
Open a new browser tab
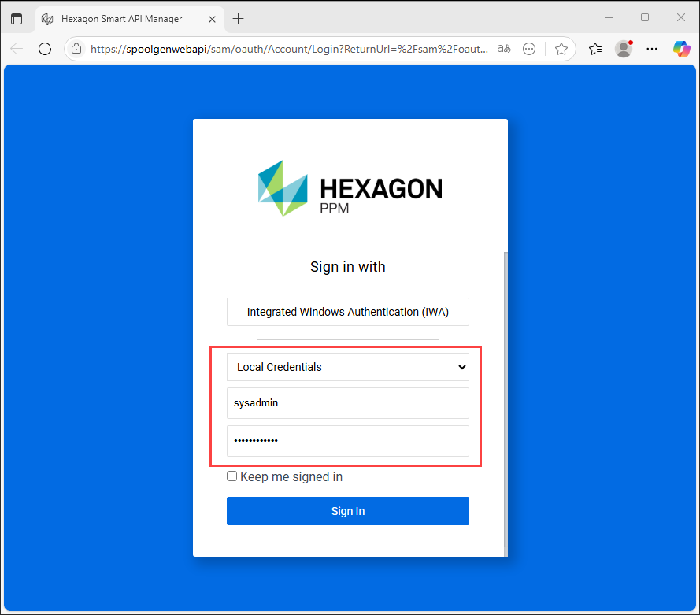(239, 19)
